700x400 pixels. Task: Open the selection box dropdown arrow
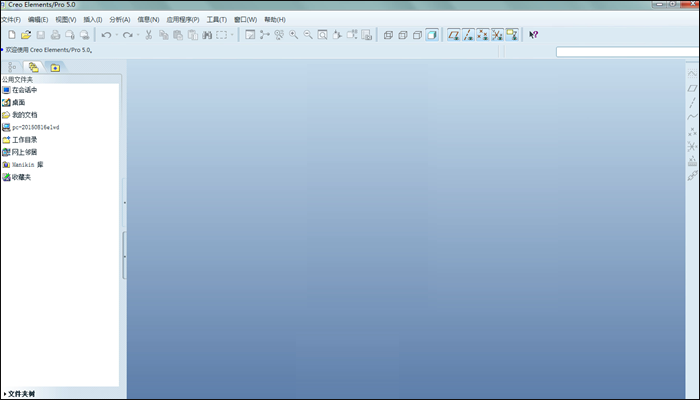(x=232, y=35)
